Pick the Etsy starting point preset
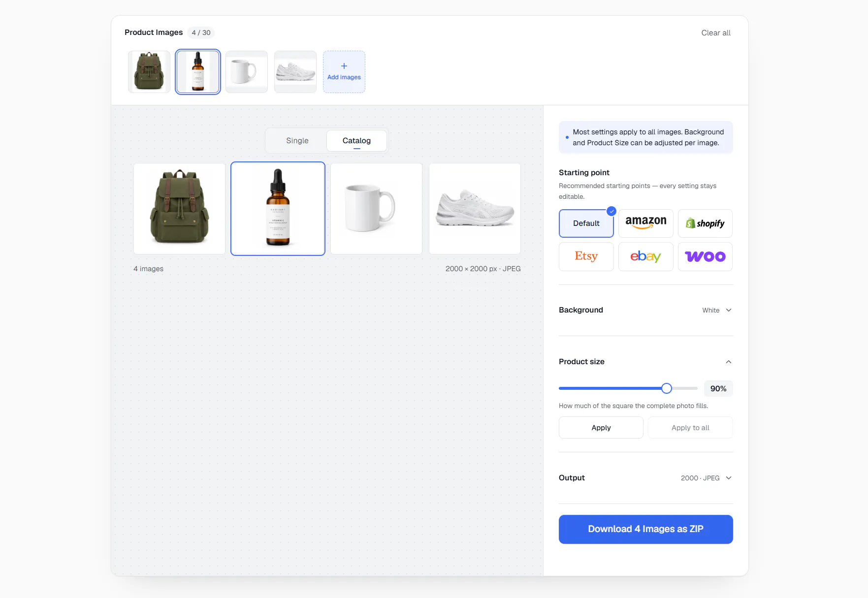The image size is (868, 598). [586, 256]
